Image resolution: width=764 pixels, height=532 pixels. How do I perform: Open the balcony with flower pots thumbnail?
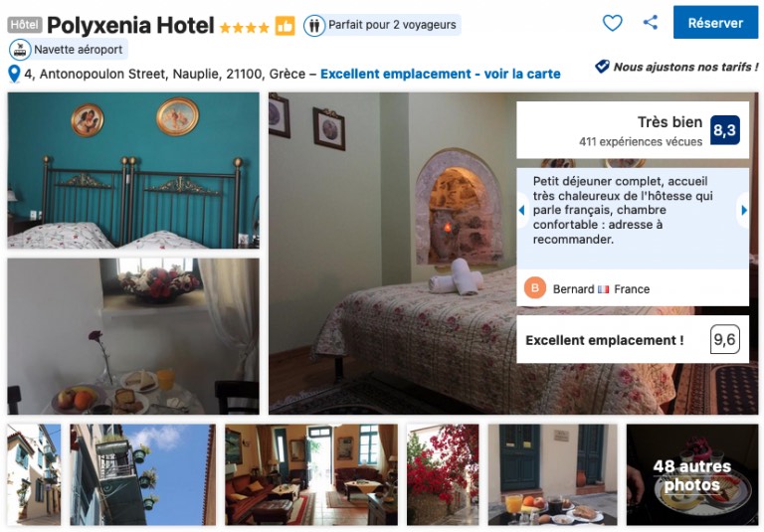142,474
